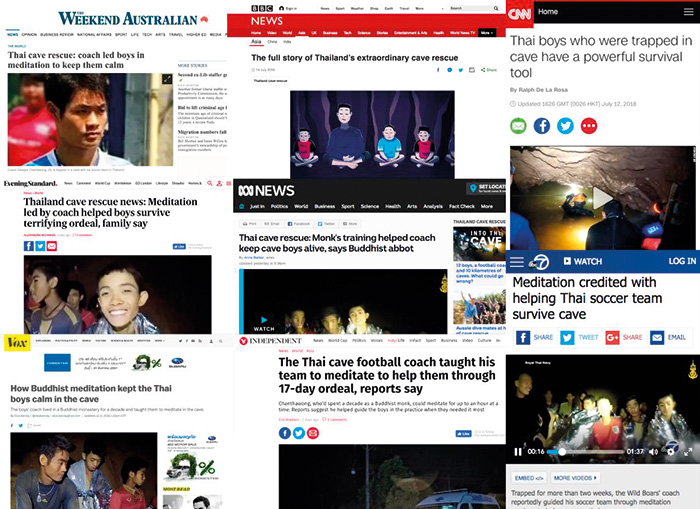Click the ABC7 station logo
700x509 pixels.
[x=539, y=262]
